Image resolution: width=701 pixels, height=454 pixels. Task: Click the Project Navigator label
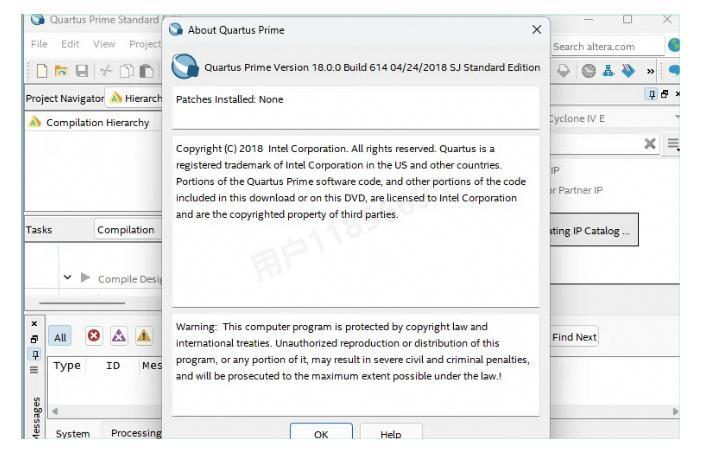[x=64, y=98]
